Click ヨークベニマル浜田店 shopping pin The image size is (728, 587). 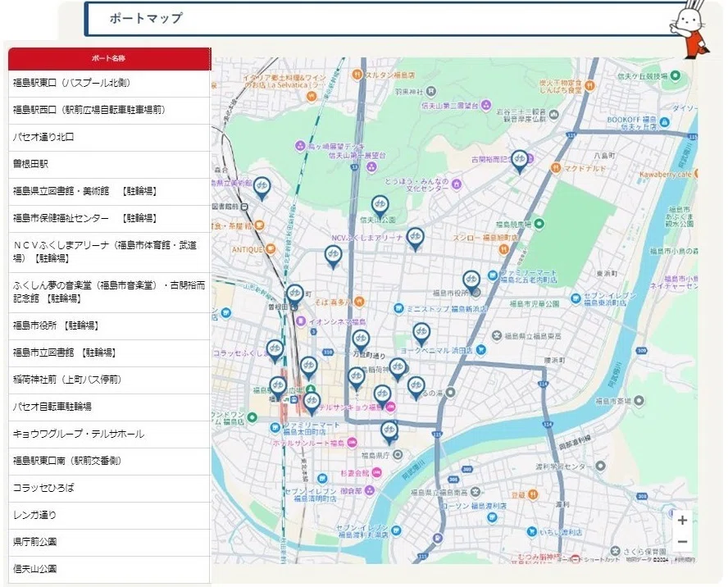[481, 350]
